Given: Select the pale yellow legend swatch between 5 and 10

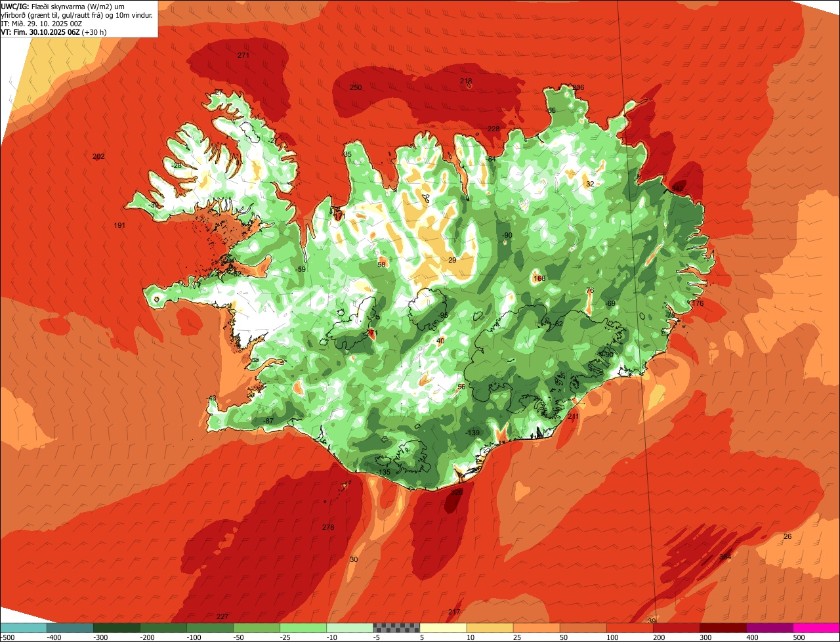Looking at the screenshot, I should pyautogui.click(x=443, y=628).
